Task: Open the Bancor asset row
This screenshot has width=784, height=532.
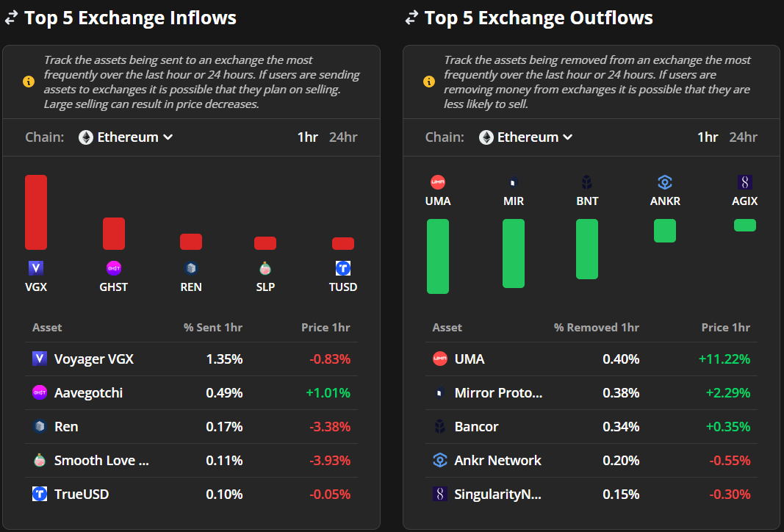Action: (x=591, y=426)
